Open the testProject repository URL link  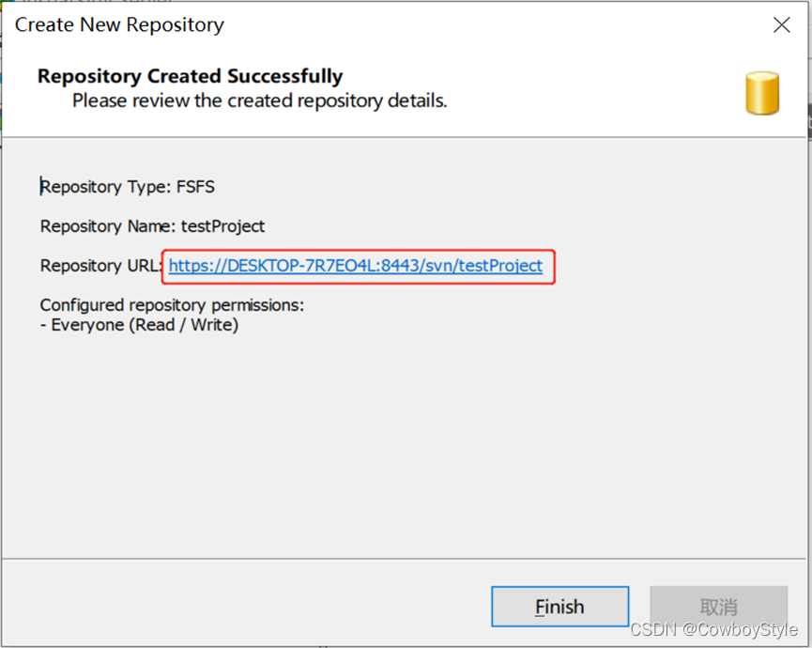point(355,266)
